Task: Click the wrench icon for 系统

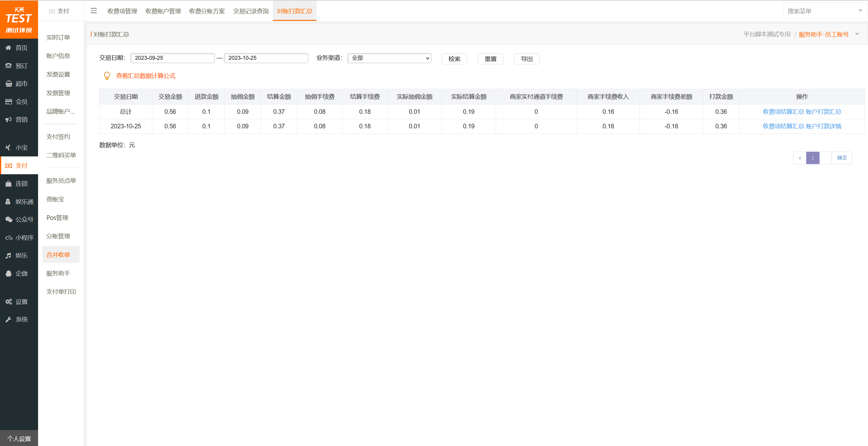Action: (x=8, y=320)
